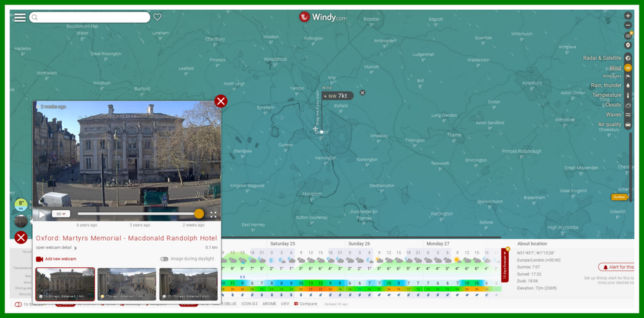Click the Clouds layer label

pos(613,105)
